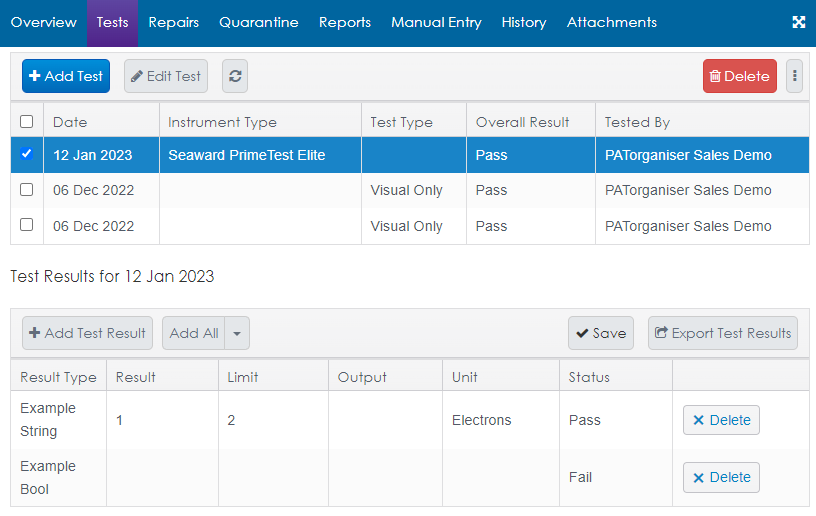816x516 pixels.
Task: Open the Quarantine tab
Action: coord(259,22)
